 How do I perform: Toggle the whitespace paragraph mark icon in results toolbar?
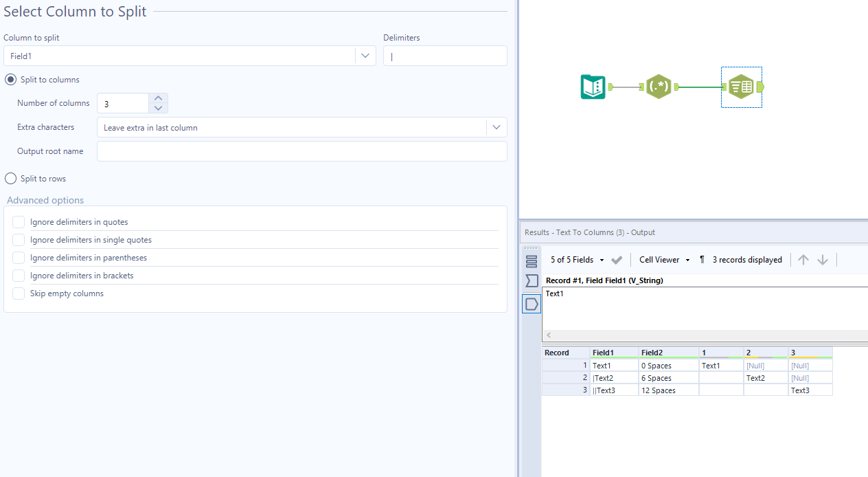[x=701, y=260]
